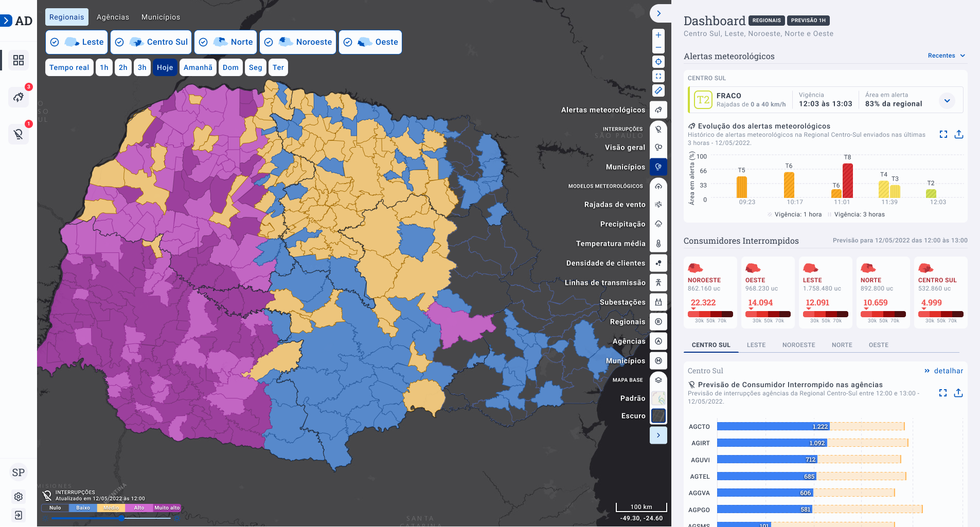Show the Linhas de transmissão layer

click(x=658, y=283)
